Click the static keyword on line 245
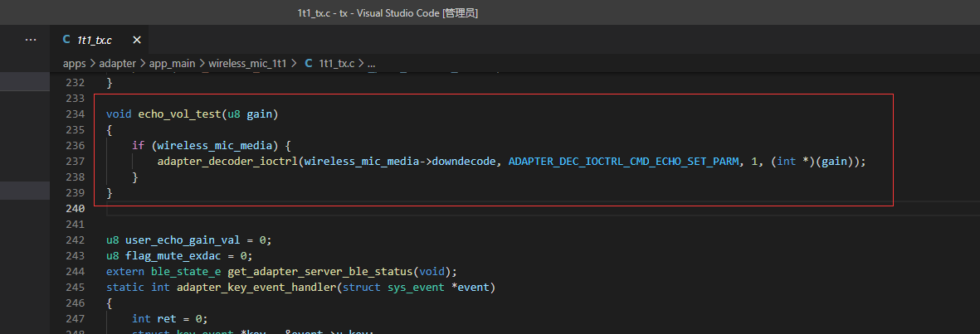 (125, 288)
